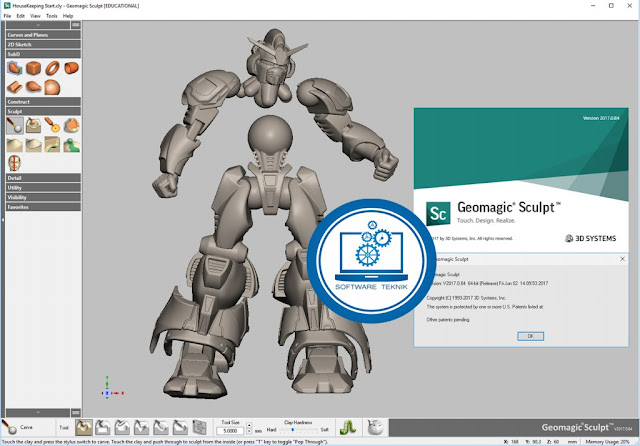Viewport: 640px width, 446px height.
Task: Select the Sculpt tool carving a clay block
Action: tap(33, 126)
